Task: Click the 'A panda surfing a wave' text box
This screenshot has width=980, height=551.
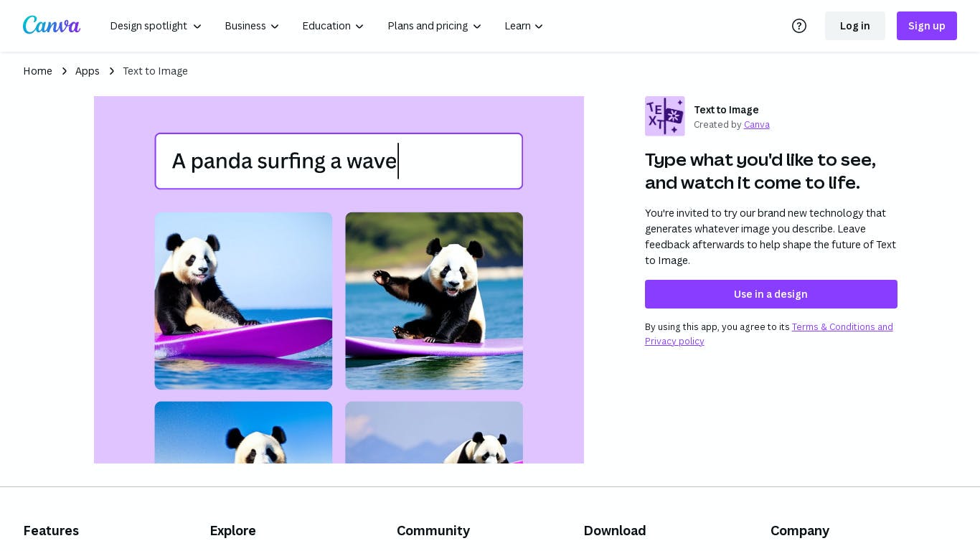Action: click(339, 161)
